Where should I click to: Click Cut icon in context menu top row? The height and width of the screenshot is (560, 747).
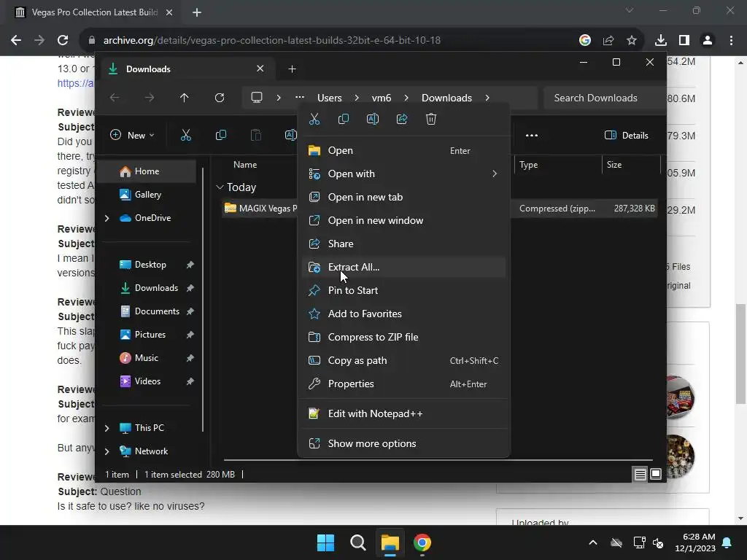coord(314,119)
